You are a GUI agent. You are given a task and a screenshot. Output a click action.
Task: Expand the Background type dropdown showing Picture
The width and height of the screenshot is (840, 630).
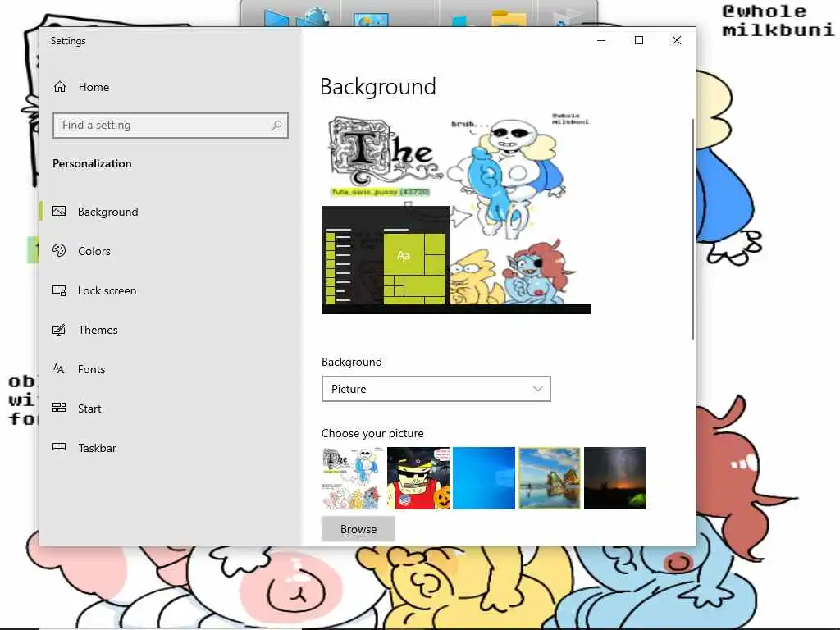click(x=436, y=389)
